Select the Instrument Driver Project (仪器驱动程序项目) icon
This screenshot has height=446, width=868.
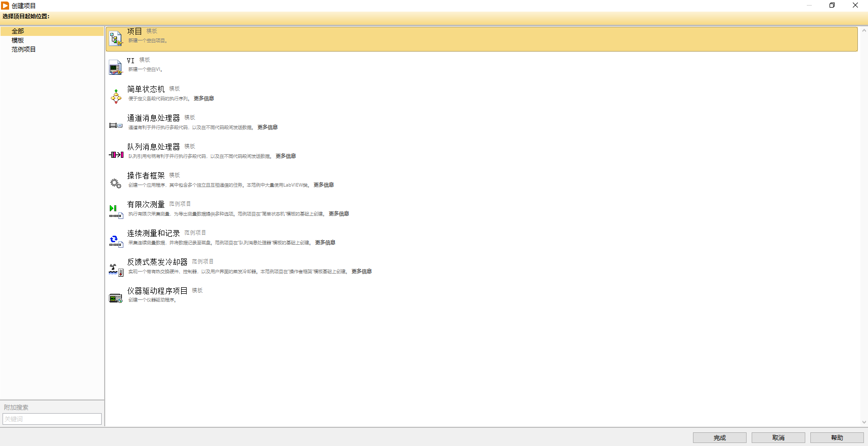pyautogui.click(x=116, y=298)
